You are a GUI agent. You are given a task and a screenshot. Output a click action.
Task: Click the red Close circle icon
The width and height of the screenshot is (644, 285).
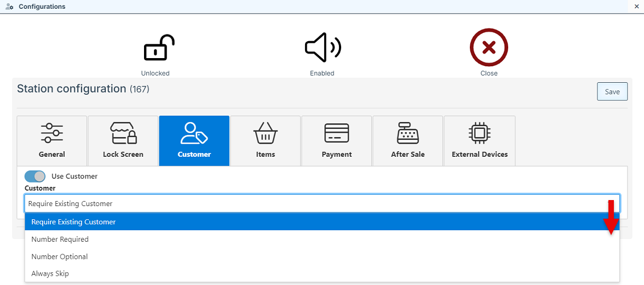[488, 48]
